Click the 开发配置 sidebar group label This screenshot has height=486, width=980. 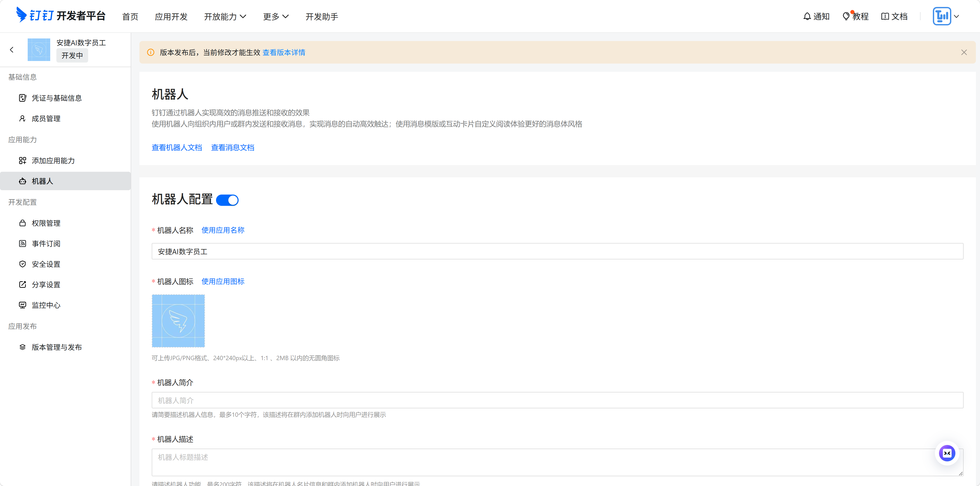[23, 202]
